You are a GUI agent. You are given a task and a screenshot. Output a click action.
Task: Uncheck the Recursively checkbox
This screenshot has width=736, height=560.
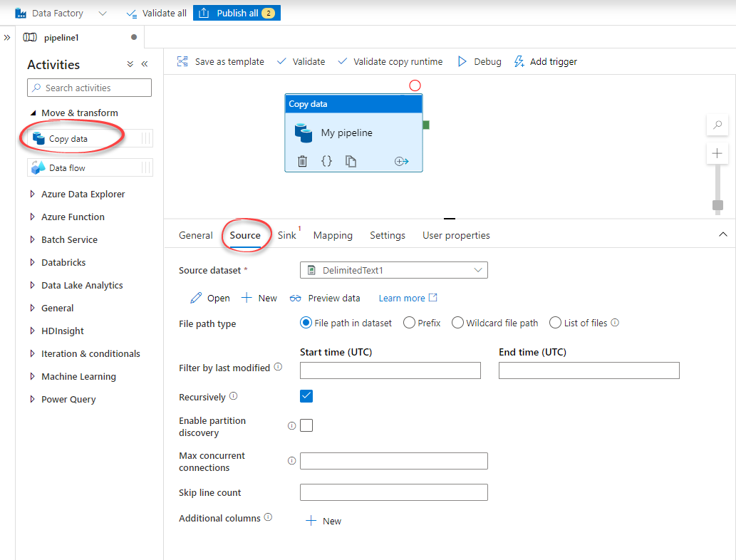(x=306, y=396)
